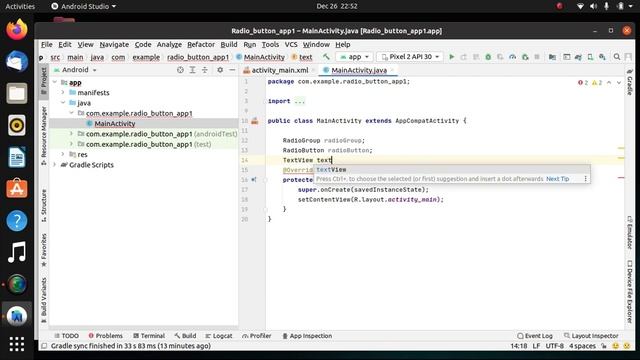
Task: Open the Terminal tool button
Action: (149, 336)
